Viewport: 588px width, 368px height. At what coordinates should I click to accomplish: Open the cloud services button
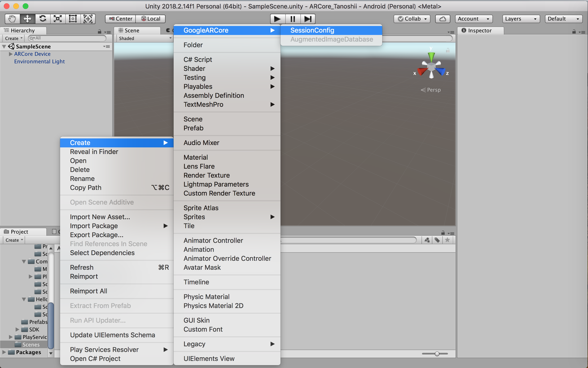tap(443, 19)
